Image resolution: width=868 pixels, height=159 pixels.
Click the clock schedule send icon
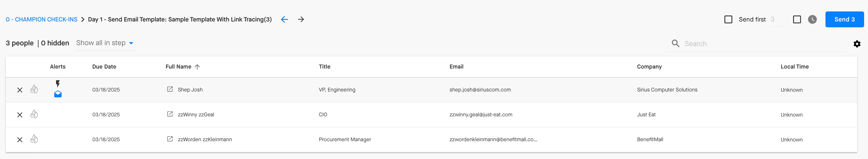[x=812, y=20]
